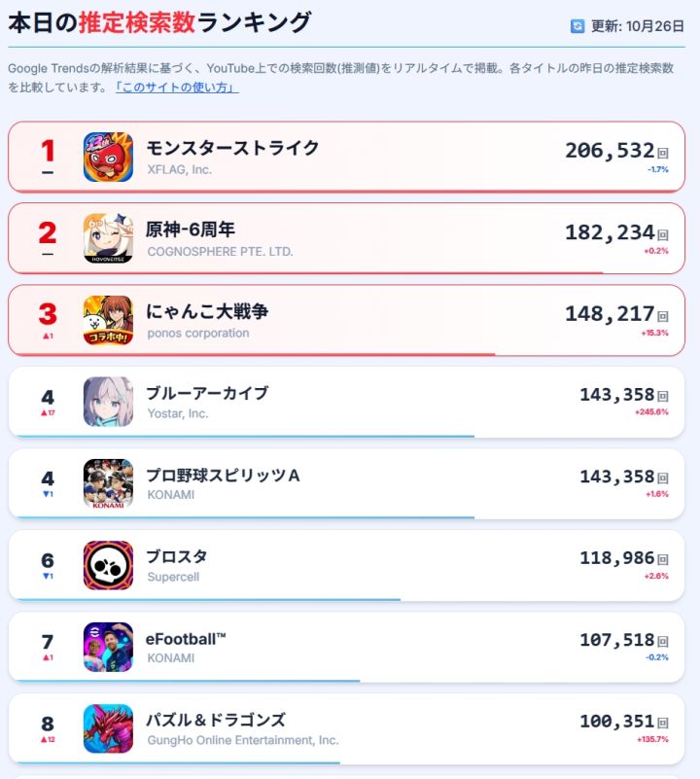
Task: Open the 原神-6周年 title
Action: click(x=191, y=230)
